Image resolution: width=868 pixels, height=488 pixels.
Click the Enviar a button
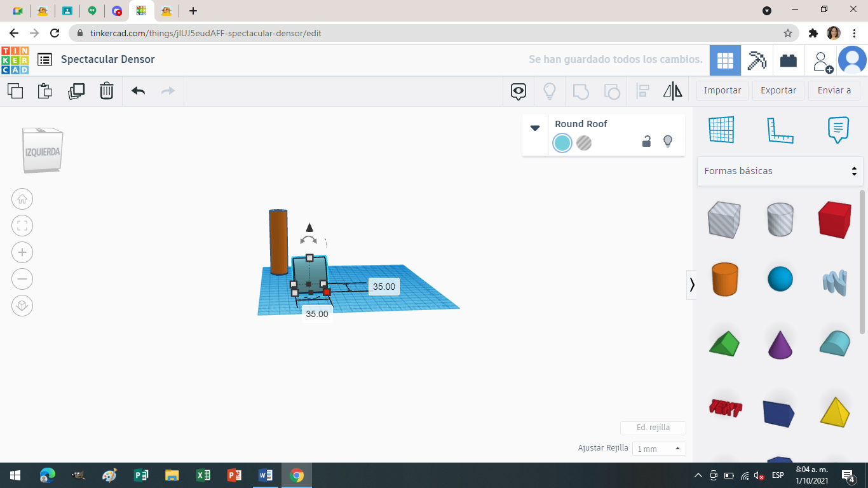click(834, 90)
